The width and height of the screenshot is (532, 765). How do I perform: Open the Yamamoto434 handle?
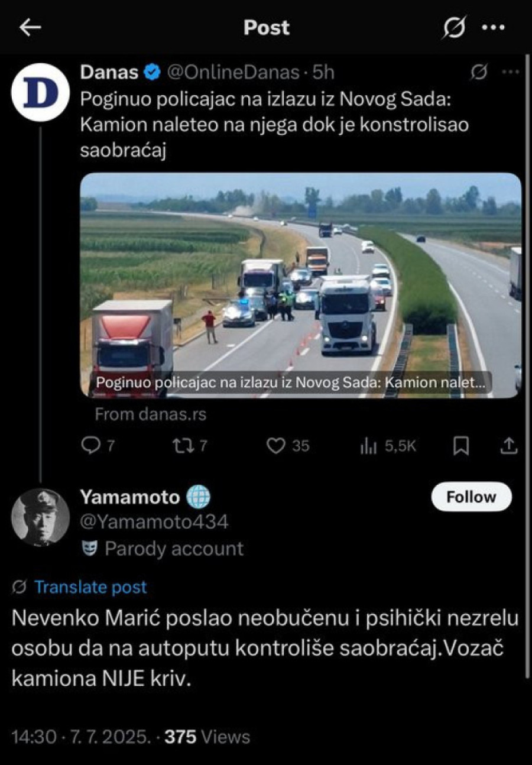coord(154,522)
